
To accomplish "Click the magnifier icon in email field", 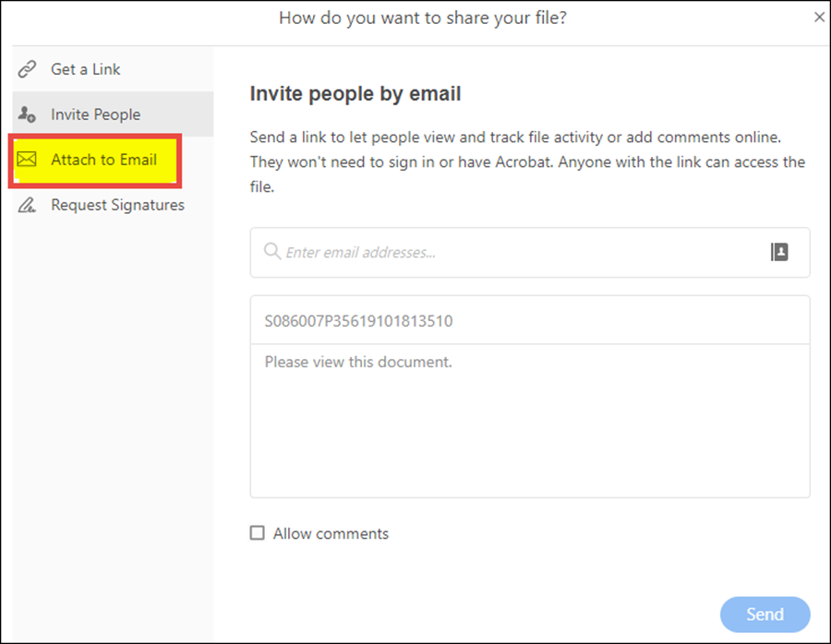I will pos(271,251).
